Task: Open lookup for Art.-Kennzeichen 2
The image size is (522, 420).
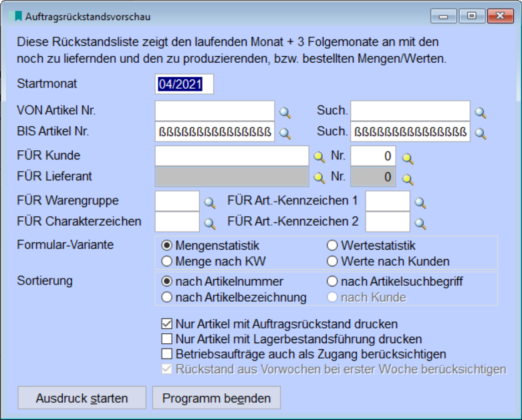Action: coord(420,223)
